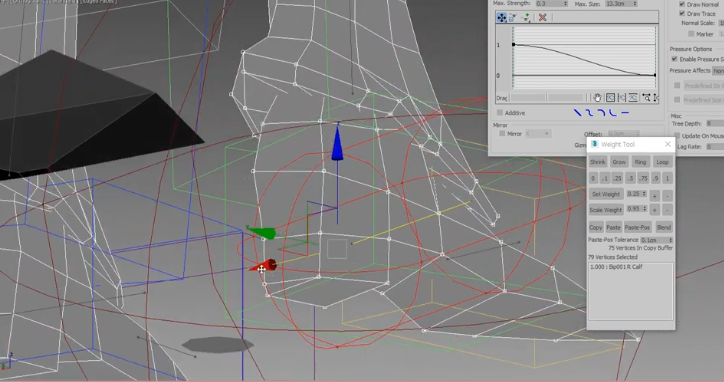Viewport: 724px width, 382px height.
Task: Choose the flat falloff curve preset
Action: click(x=625, y=113)
